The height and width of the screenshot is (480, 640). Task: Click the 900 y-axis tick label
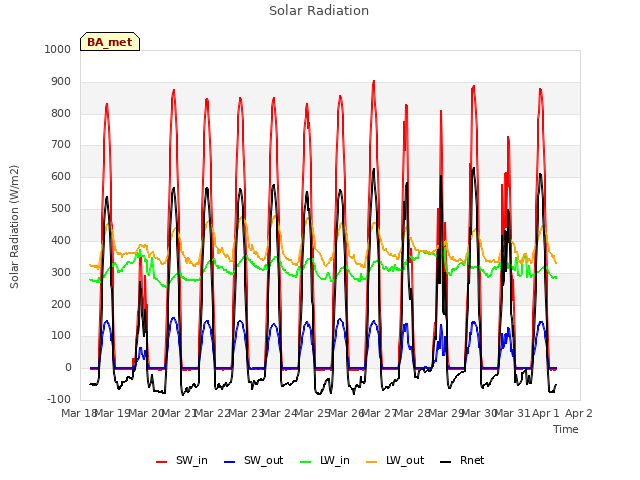point(61,82)
